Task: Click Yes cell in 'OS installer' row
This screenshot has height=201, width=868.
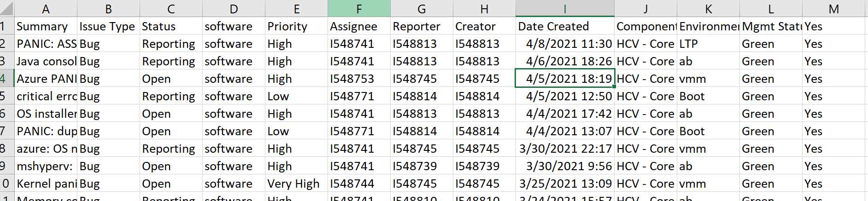Action: click(x=833, y=114)
